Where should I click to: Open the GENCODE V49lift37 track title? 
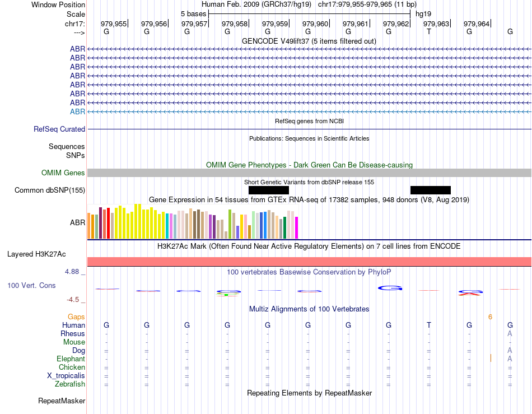pos(309,41)
